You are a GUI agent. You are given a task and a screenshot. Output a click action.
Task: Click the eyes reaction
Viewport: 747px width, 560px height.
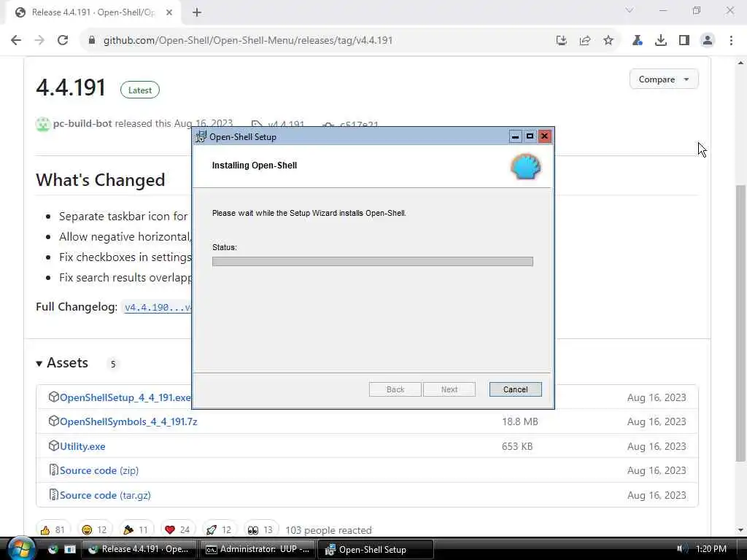point(260,530)
